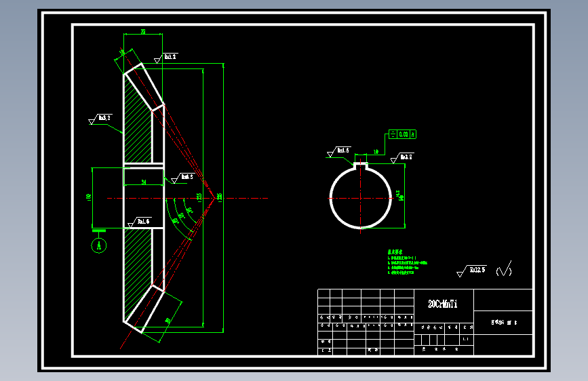Click the keyway slot atop the bore circle
Image resolution: width=588 pixels, height=381 pixels.
pos(361,165)
